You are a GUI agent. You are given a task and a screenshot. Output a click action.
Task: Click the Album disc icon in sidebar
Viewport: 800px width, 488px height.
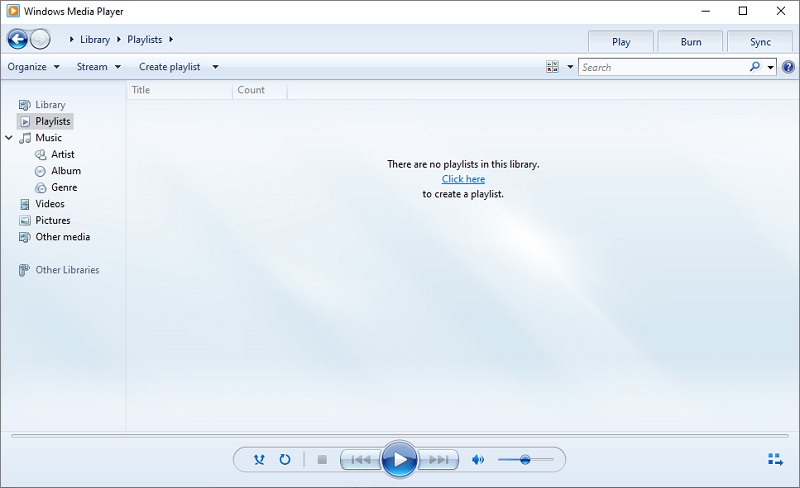click(40, 171)
